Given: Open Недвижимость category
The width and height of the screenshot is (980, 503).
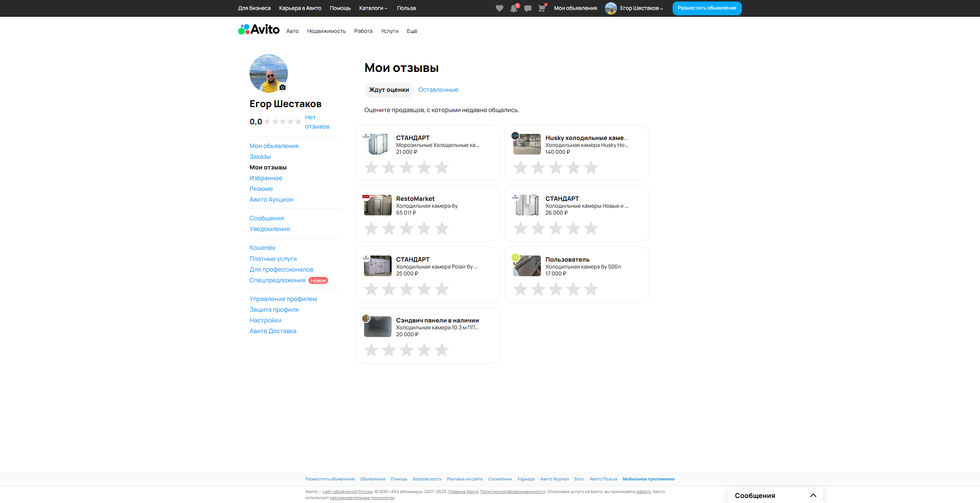Looking at the screenshot, I should (x=327, y=31).
